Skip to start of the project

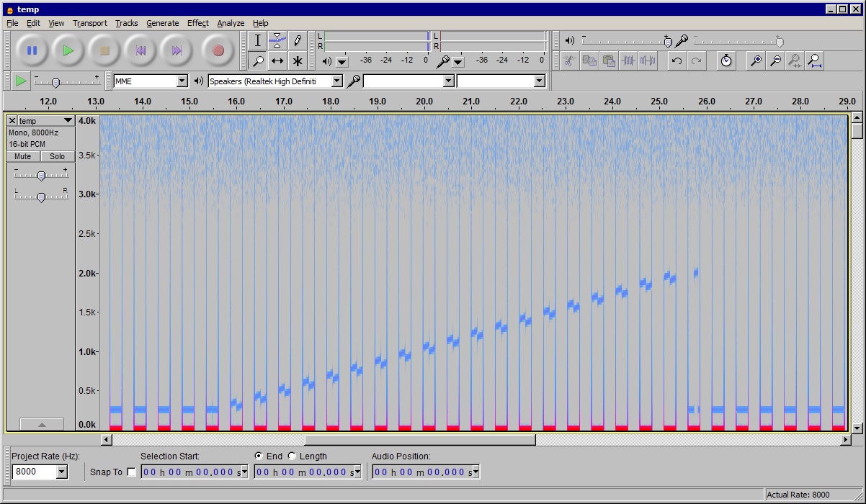[140, 50]
